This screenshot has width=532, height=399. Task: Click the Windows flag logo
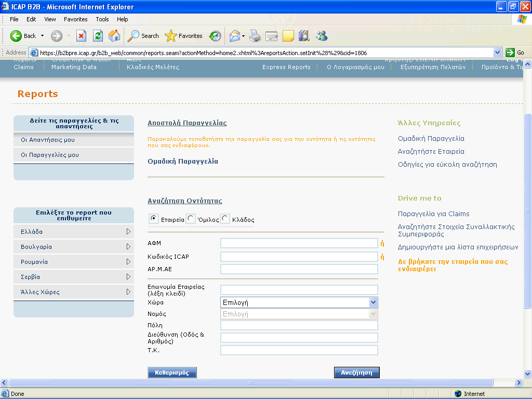click(522, 19)
